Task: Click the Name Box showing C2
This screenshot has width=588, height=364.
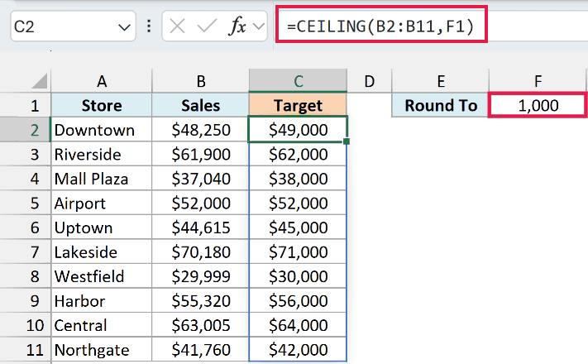Action: [73, 26]
